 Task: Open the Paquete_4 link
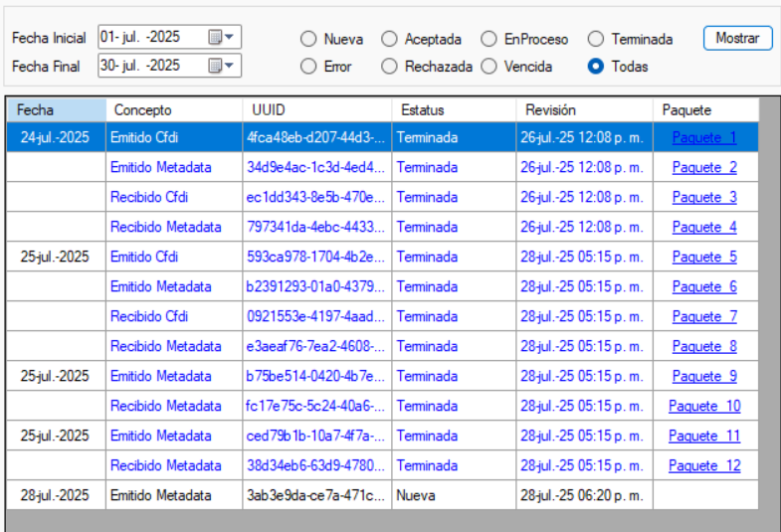704,227
